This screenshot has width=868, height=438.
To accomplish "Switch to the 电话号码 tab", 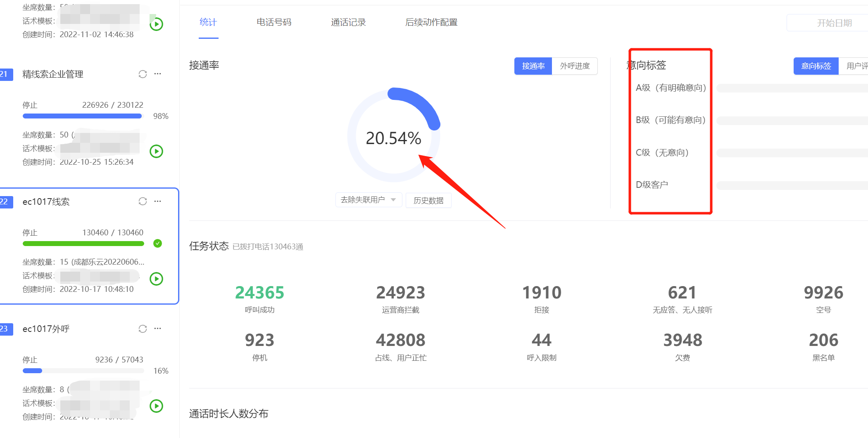I will click(x=274, y=22).
